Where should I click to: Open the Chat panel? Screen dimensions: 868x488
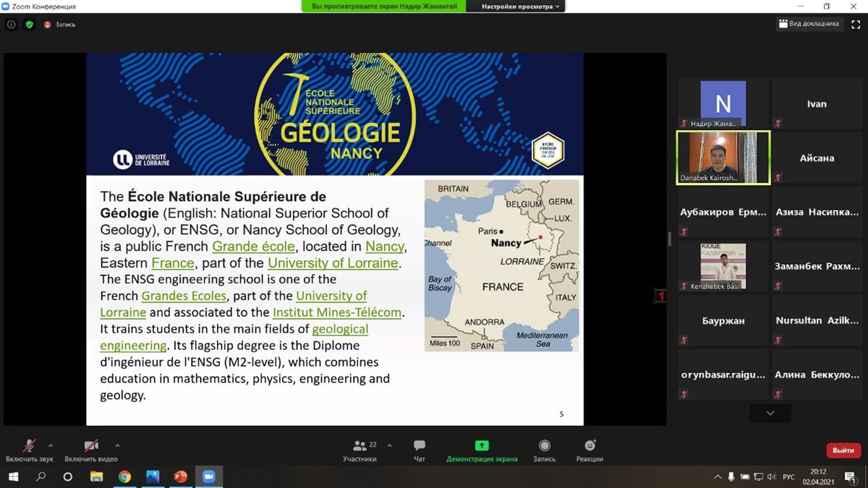pos(420,446)
